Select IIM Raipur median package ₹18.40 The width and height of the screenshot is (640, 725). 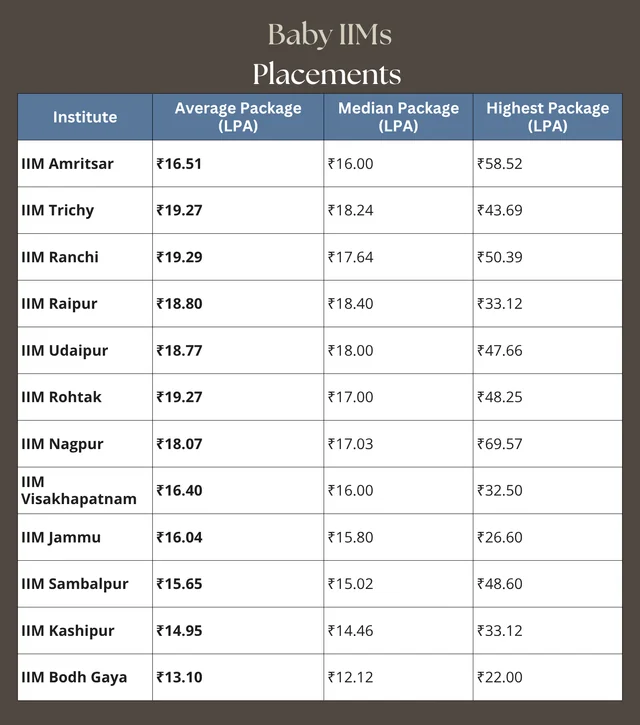click(x=351, y=304)
